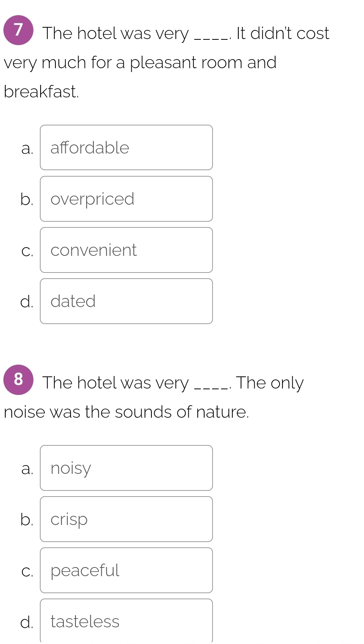Click the purple number 8 badge
This screenshot has height=644, width=364.
point(18,379)
